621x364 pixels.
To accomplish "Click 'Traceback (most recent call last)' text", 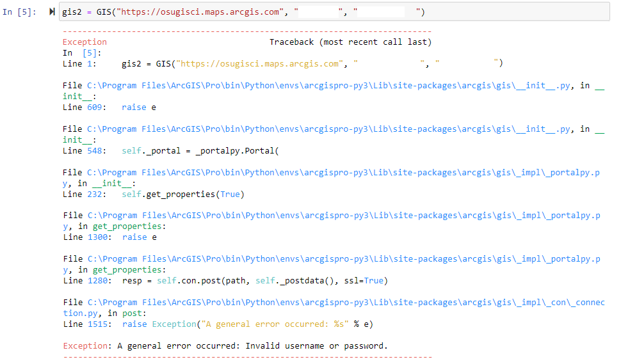I will [350, 42].
